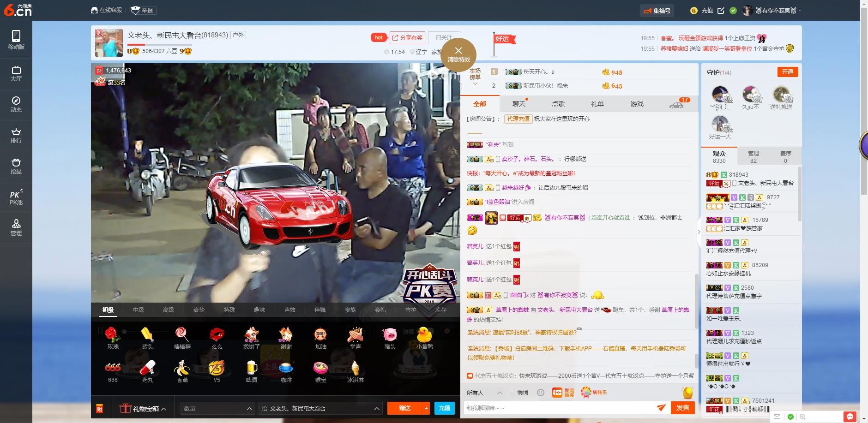Switch to the 管理 82 audience tab
The width and height of the screenshot is (868, 423).
tap(753, 157)
